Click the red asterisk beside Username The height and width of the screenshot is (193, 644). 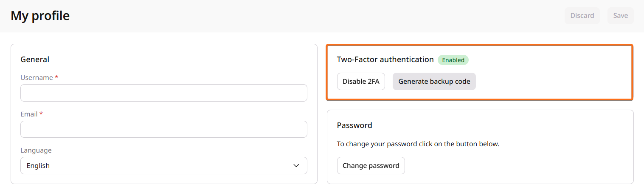(x=56, y=77)
